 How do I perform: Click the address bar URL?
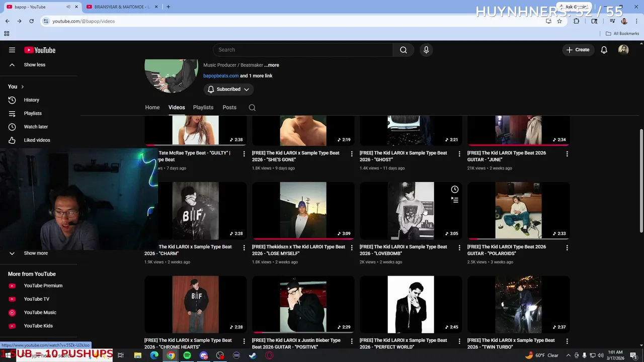84,21
